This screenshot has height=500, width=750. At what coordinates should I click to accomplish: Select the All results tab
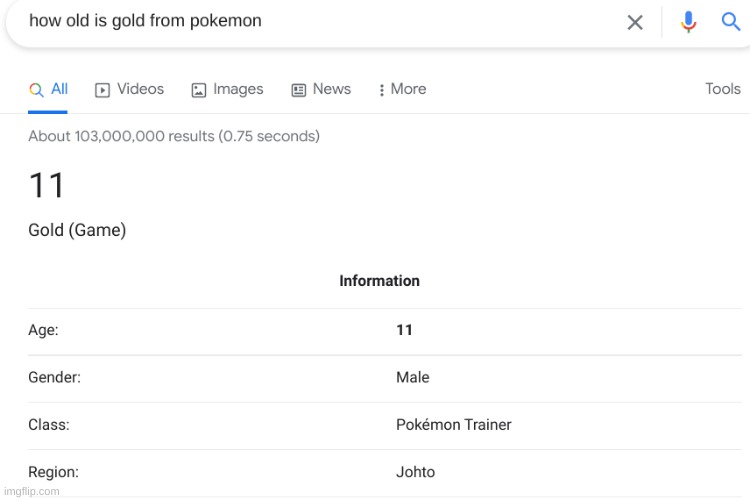pos(48,89)
